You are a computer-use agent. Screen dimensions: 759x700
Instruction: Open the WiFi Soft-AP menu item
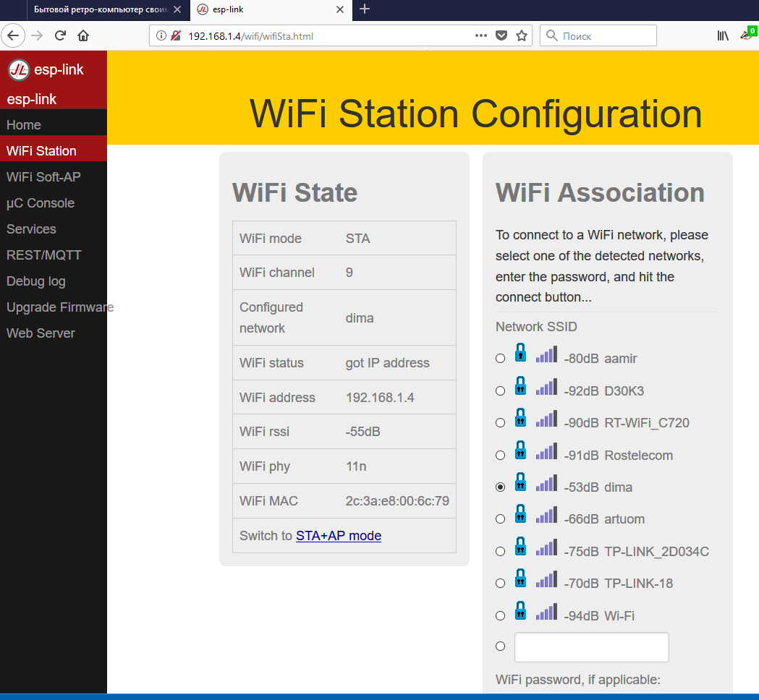pos(43,177)
